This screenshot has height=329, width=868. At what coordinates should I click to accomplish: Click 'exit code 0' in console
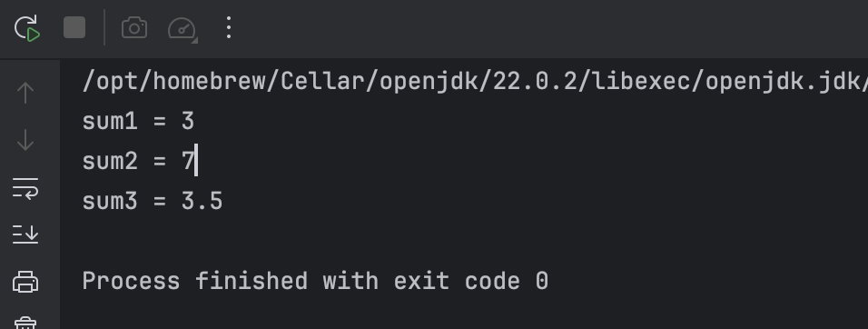[471, 282]
